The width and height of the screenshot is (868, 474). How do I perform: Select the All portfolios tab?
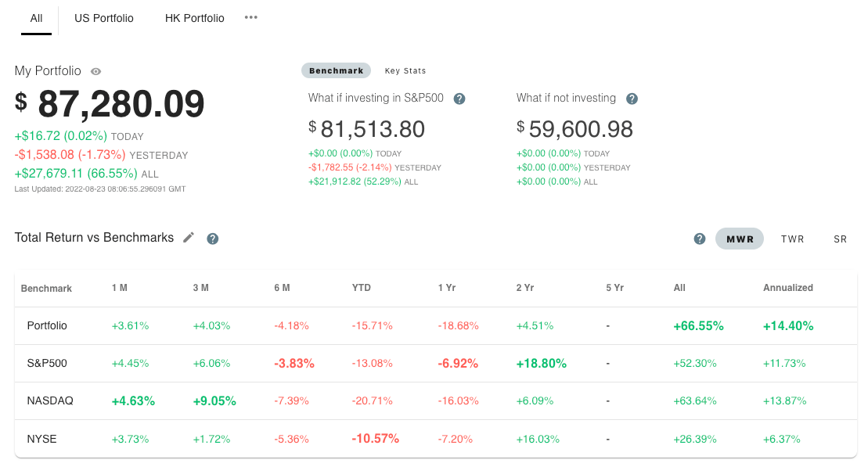(36, 17)
